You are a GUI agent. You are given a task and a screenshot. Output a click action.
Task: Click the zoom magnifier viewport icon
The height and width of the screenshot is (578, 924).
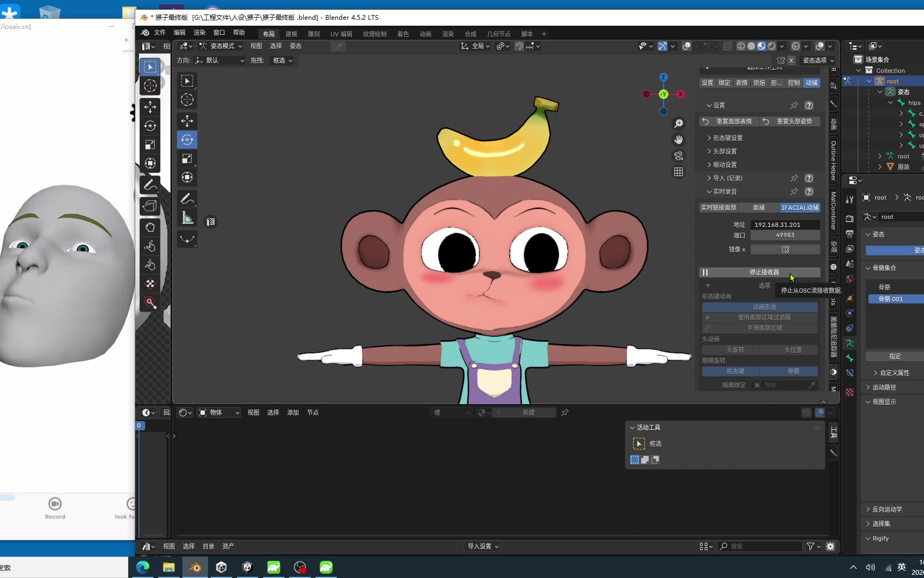click(679, 124)
